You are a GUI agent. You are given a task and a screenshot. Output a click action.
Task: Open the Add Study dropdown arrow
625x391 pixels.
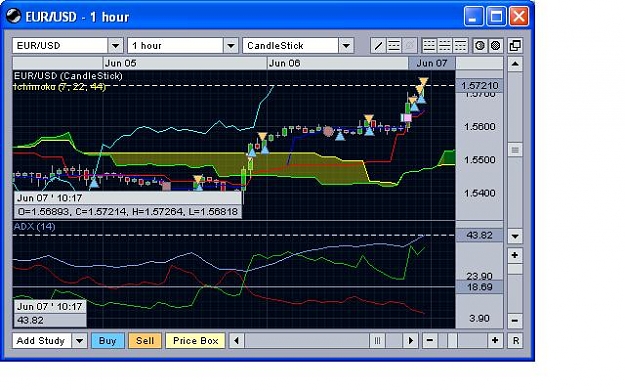(x=79, y=341)
